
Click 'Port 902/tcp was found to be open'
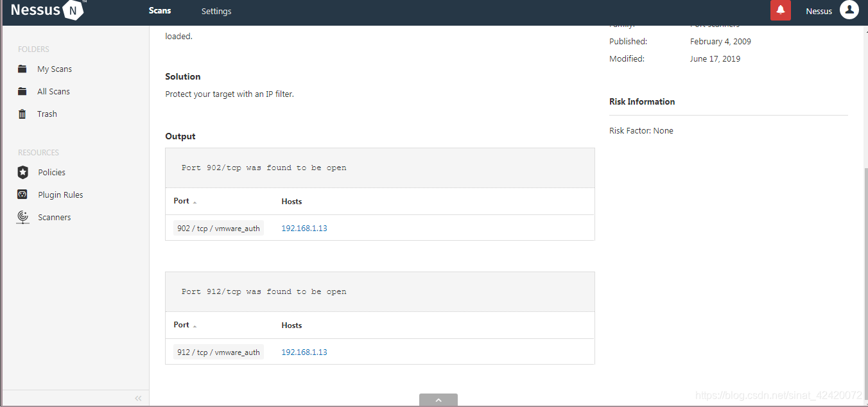coord(263,168)
